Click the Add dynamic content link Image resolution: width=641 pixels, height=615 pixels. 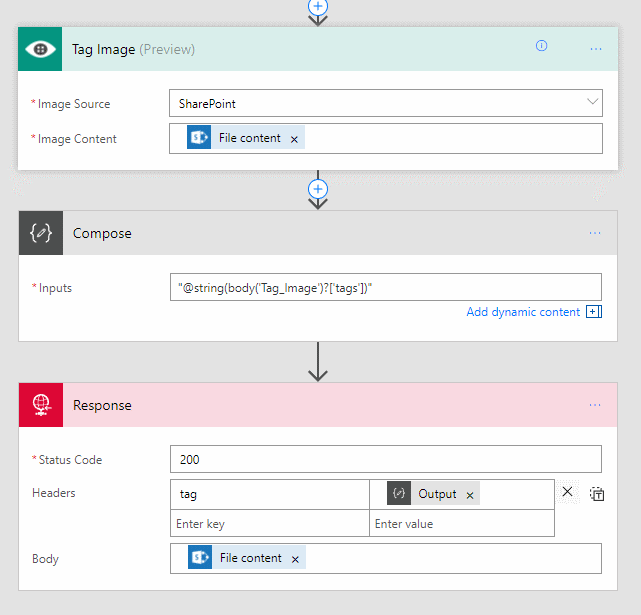523,312
